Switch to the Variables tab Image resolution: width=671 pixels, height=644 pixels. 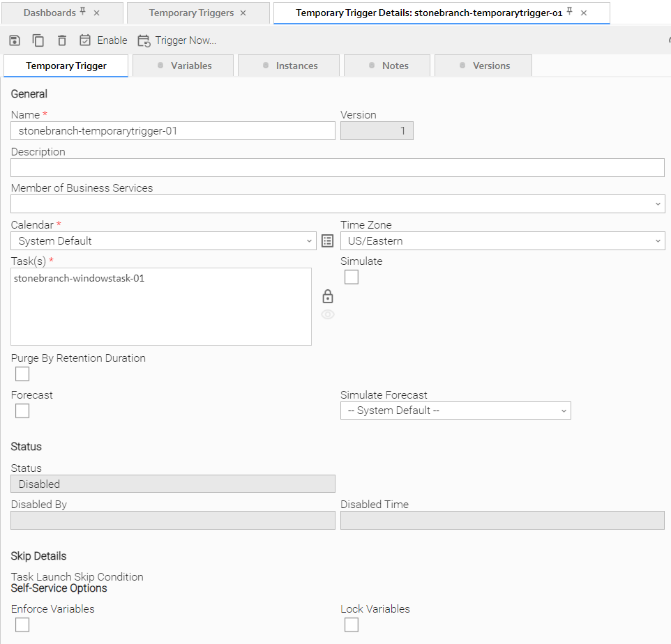(185, 66)
